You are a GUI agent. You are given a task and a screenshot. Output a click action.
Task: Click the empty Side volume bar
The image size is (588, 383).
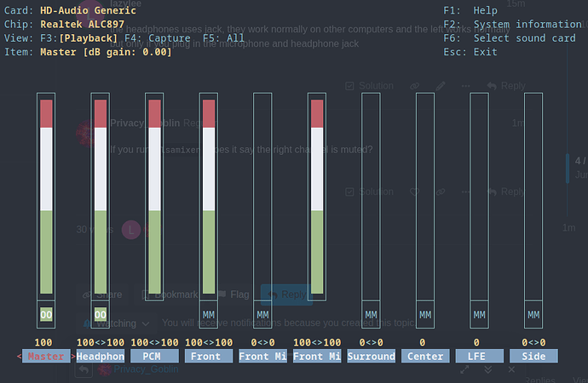[x=533, y=197]
